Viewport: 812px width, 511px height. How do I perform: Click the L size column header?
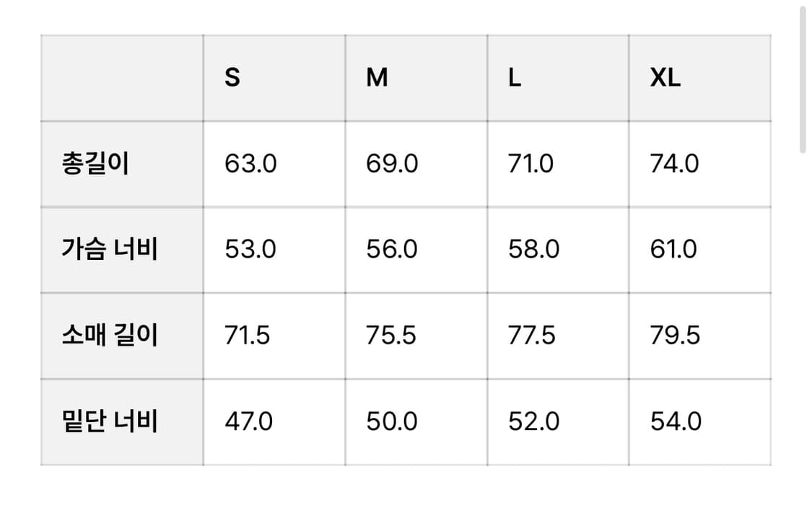click(x=515, y=77)
